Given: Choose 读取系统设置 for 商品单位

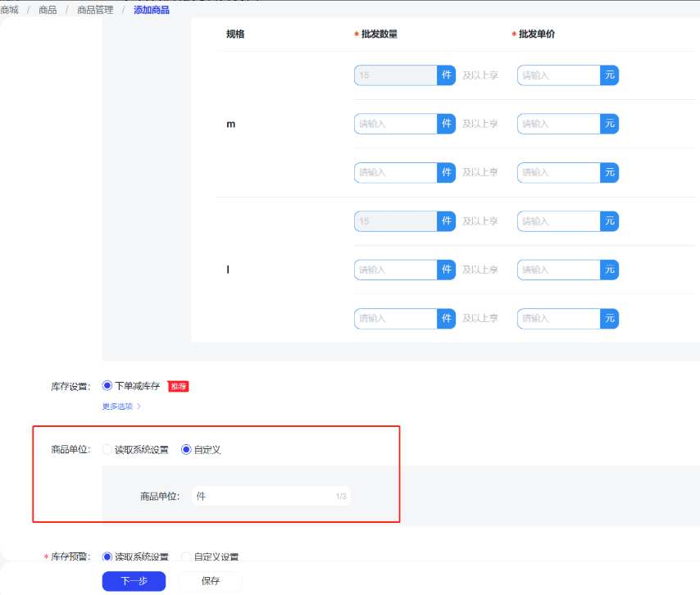Looking at the screenshot, I should (107, 449).
